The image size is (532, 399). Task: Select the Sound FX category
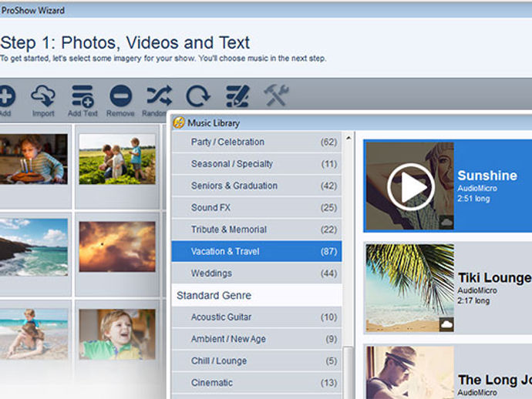(257, 207)
